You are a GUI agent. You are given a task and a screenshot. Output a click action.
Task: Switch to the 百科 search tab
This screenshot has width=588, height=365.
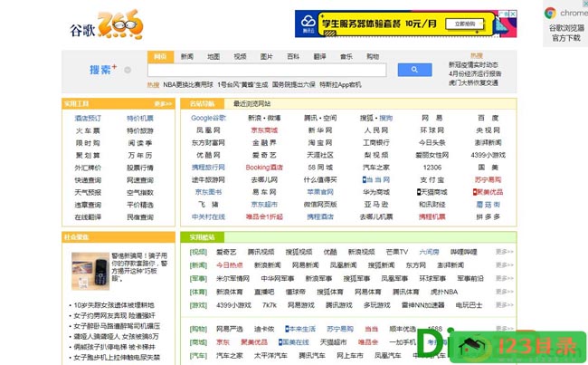point(293,57)
